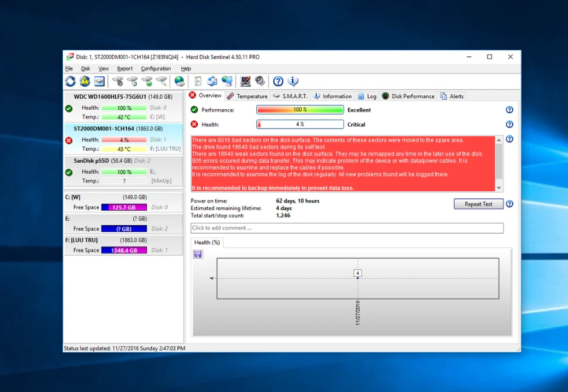
Task: Click the data point labeled 4 on graph
Action: pyautogui.click(x=357, y=278)
